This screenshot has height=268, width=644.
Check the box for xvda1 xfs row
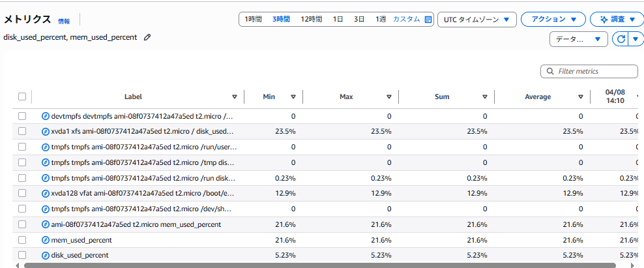pyautogui.click(x=22, y=132)
